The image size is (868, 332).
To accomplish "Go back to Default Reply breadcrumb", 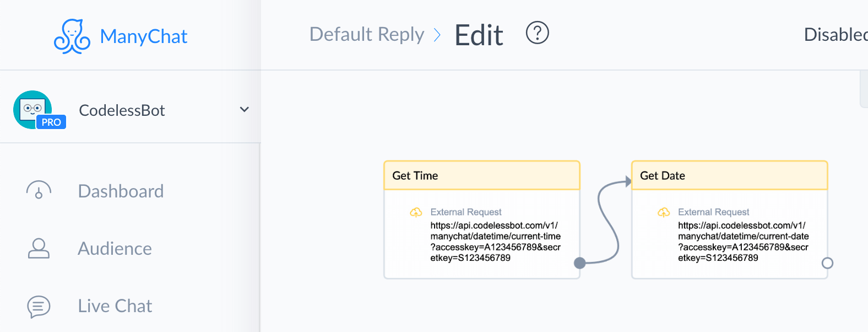I will coord(367,34).
